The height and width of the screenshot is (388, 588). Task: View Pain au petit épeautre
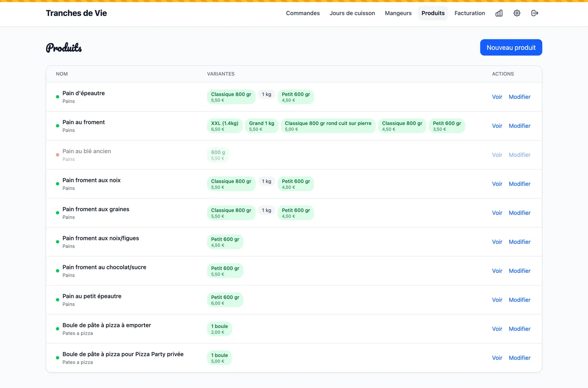(x=497, y=300)
